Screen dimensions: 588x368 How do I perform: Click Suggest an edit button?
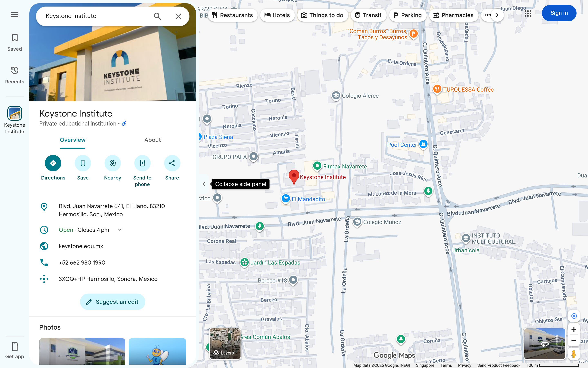coord(112,302)
